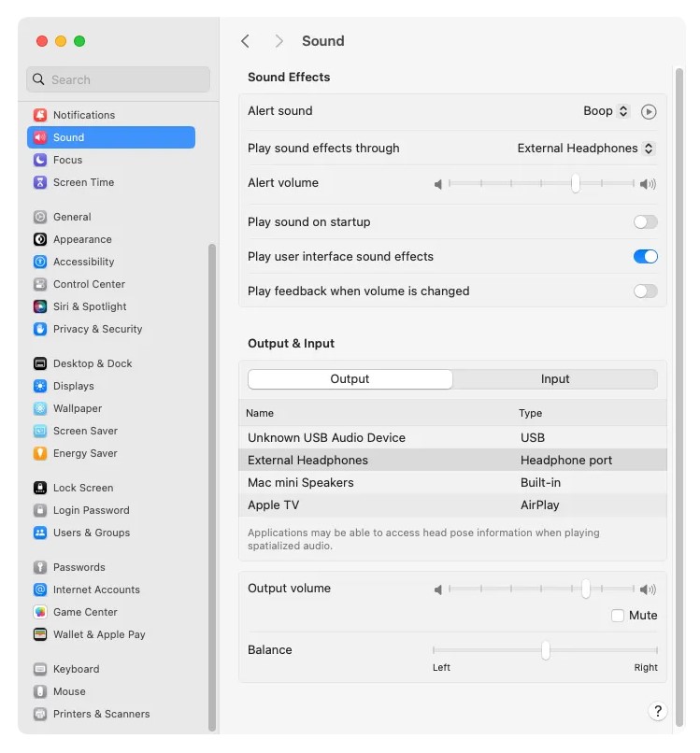Open the Energy Saver bulb icon
The image size is (700, 753).
tap(40, 453)
